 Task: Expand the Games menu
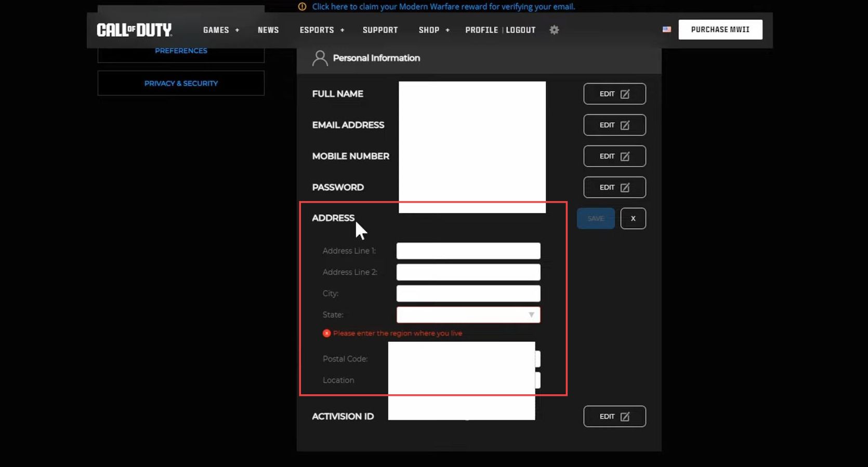click(221, 30)
